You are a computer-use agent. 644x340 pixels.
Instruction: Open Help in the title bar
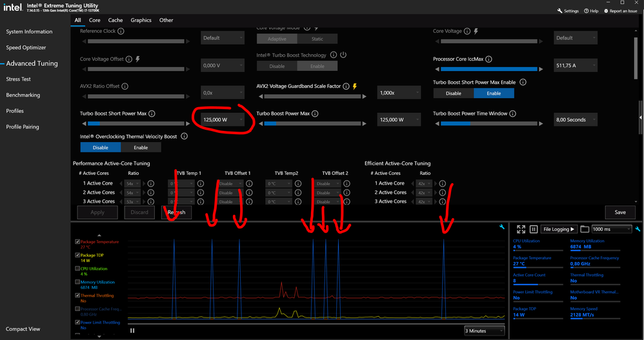pyautogui.click(x=591, y=11)
